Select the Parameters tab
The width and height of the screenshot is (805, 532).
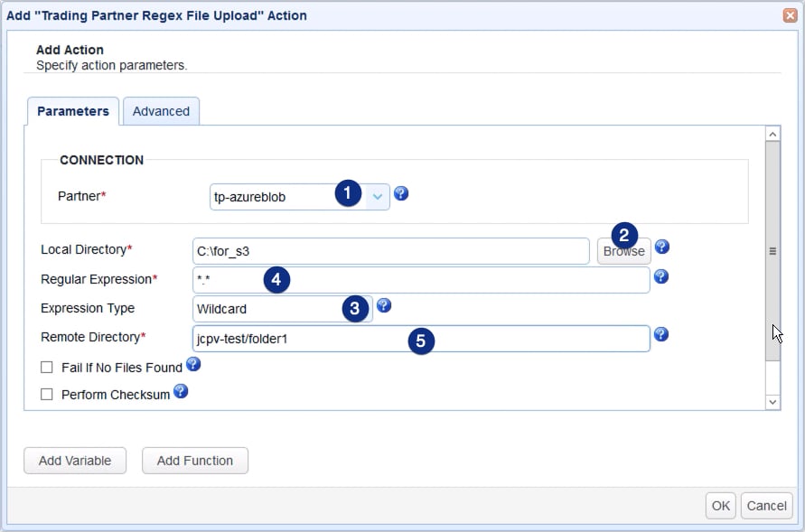73,111
